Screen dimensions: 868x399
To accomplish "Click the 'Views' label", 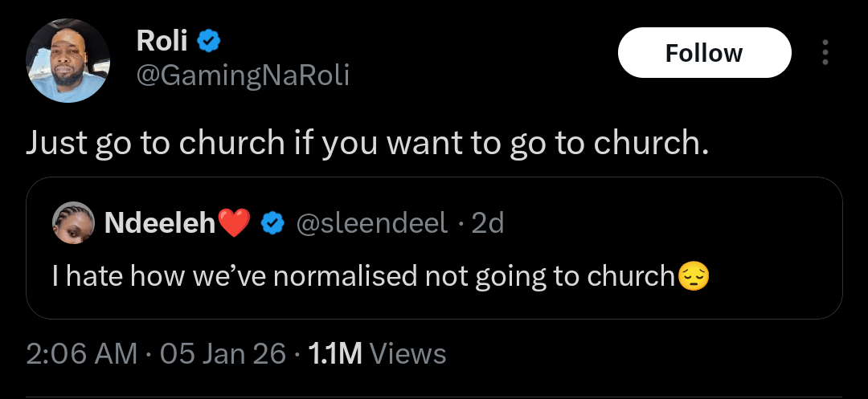I will [408, 353].
